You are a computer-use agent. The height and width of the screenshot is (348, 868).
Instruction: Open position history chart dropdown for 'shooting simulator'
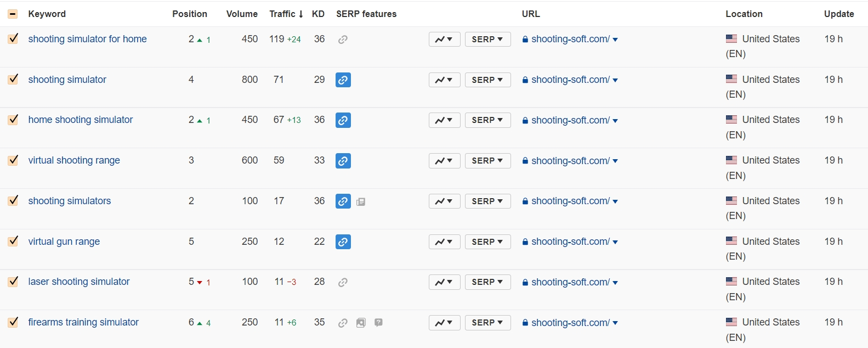pos(444,80)
